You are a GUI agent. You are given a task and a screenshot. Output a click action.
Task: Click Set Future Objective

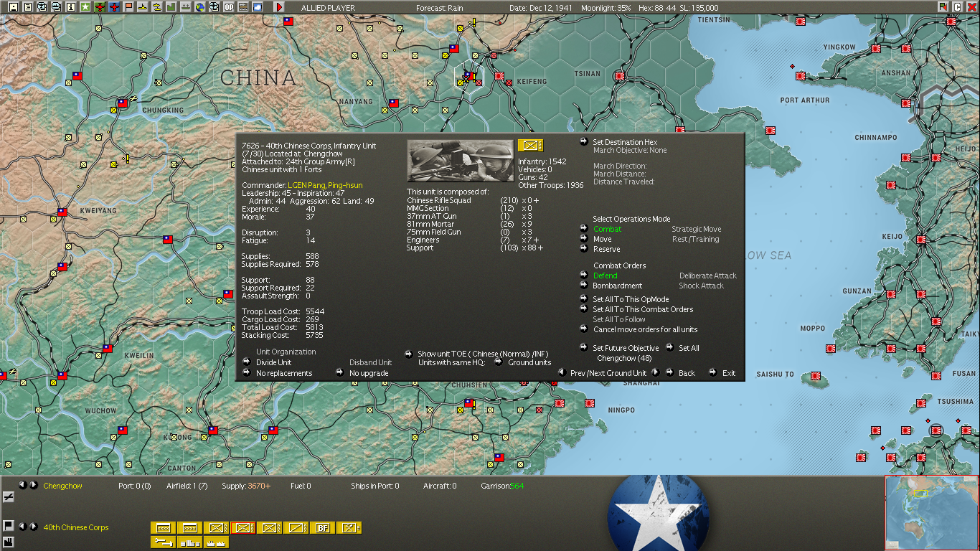(x=626, y=348)
